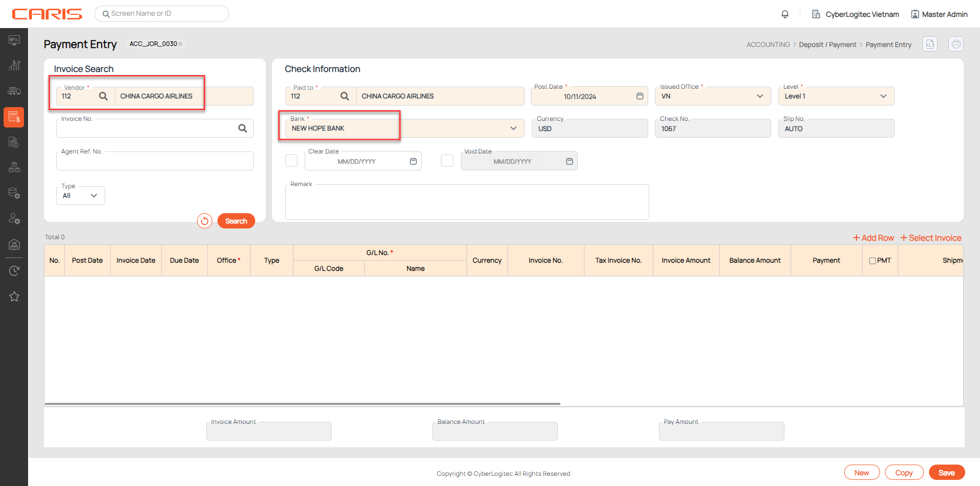Expand the Type dropdown set to All
Image resolution: width=980 pixels, height=486 pixels.
click(x=93, y=196)
